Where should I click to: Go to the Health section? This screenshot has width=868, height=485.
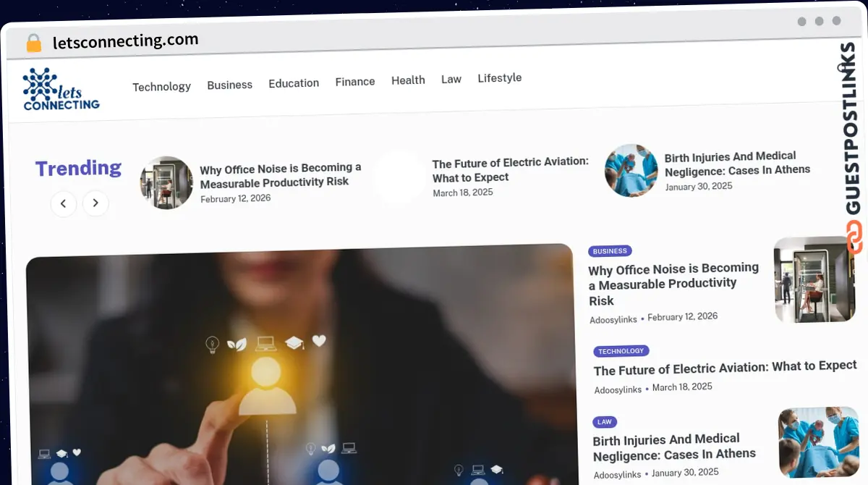[x=408, y=80]
